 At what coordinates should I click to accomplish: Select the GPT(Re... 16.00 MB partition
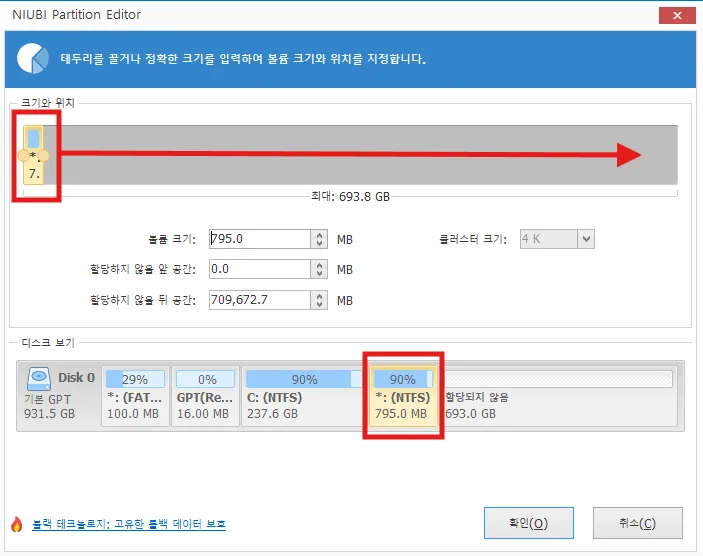(x=205, y=395)
